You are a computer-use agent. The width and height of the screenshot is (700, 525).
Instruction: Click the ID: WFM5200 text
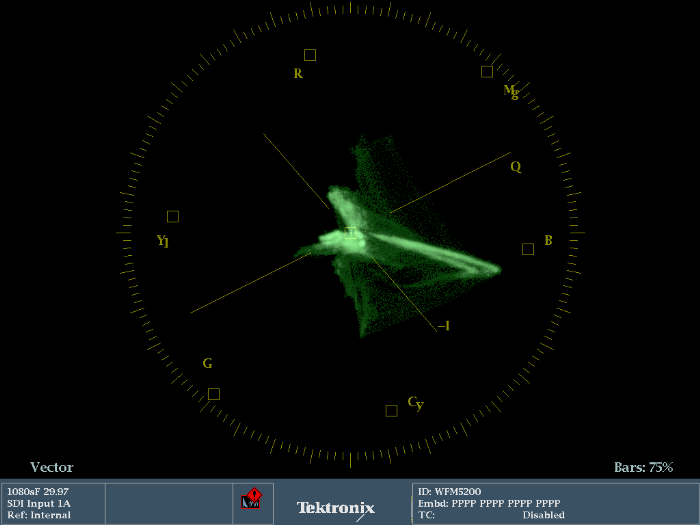coord(450,492)
